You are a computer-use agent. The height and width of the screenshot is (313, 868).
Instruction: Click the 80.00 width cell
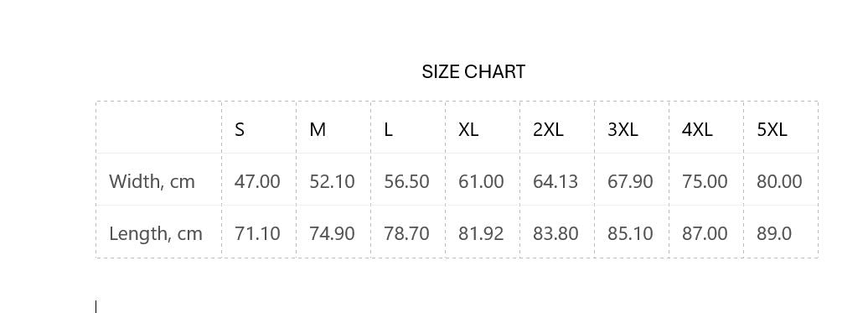(x=781, y=180)
